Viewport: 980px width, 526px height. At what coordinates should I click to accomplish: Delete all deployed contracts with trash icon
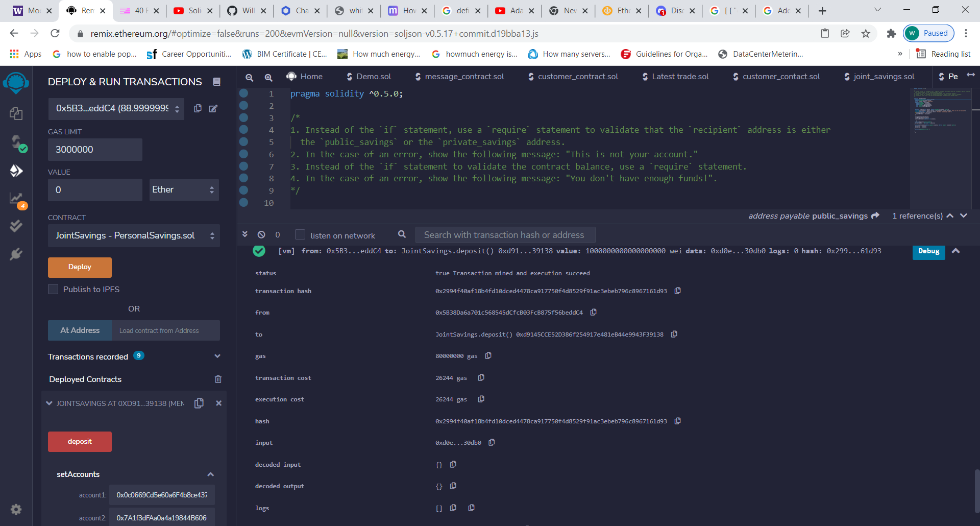coord(218,379)
